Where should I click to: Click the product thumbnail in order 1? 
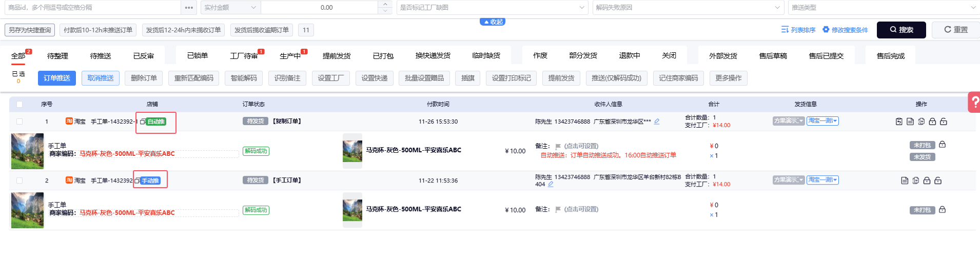pos(27,151)
